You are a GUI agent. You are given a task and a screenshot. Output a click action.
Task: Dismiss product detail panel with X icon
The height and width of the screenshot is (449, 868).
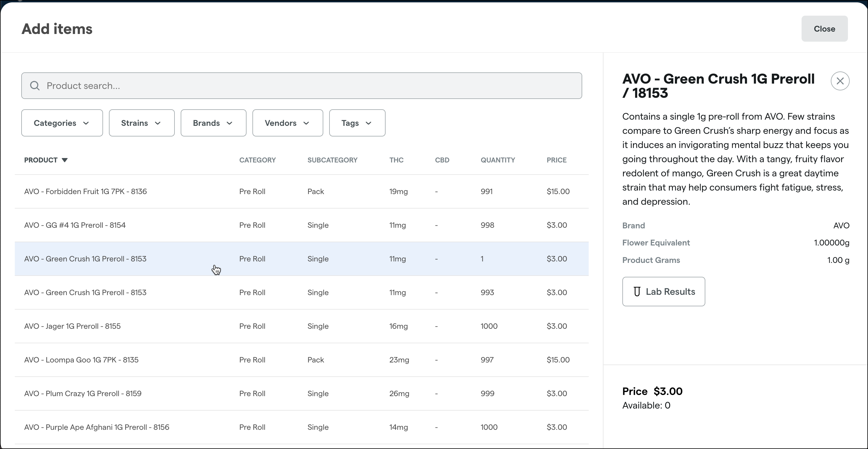point(840,81)
